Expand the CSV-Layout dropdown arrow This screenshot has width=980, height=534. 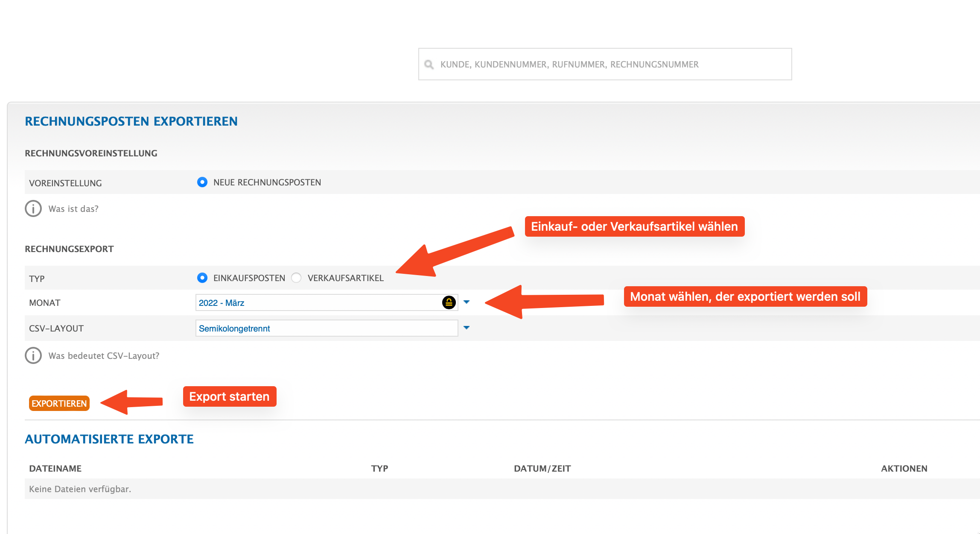click(467, 328)
